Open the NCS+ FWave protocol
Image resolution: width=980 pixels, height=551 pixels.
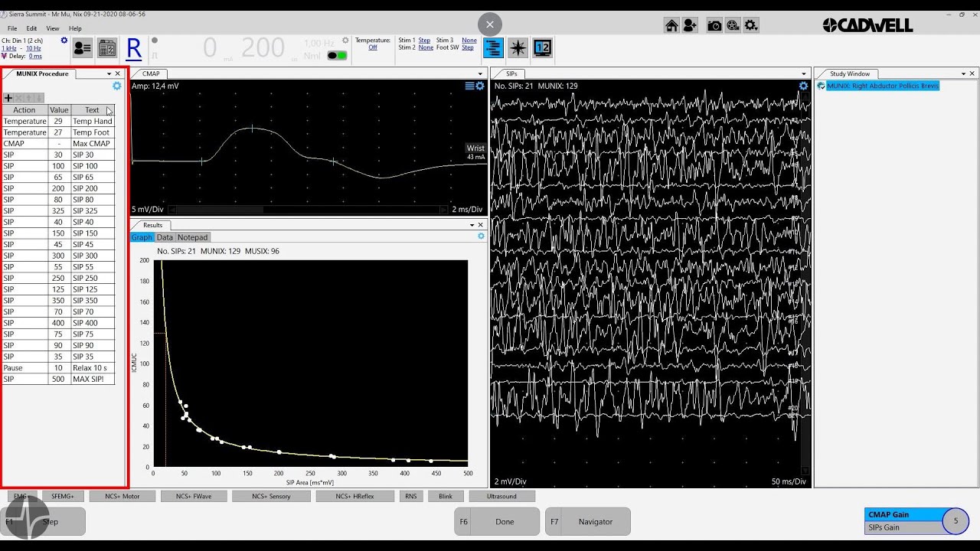194,496
